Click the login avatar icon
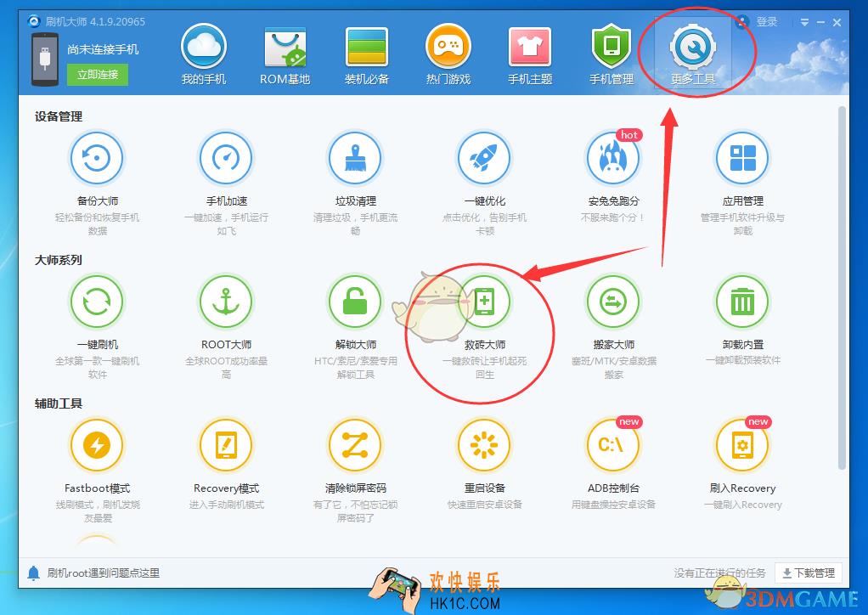868x615 pixels. pos(742,21)
